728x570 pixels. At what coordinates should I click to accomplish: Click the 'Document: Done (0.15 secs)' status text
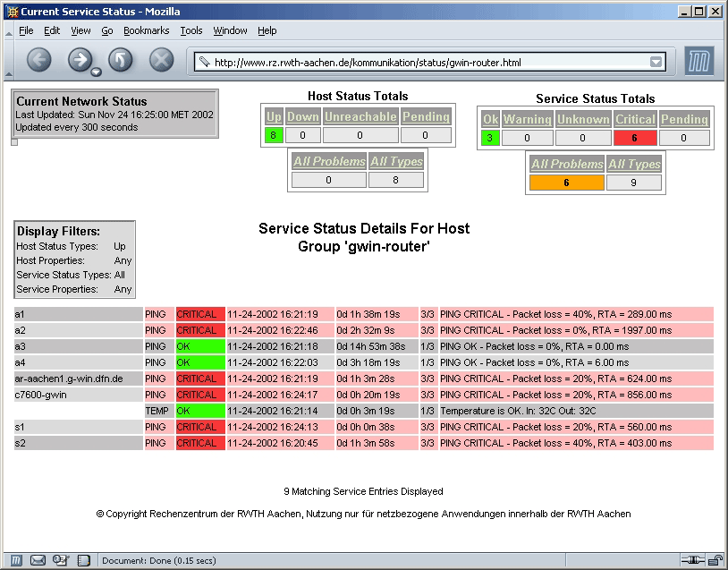point(159,561)
